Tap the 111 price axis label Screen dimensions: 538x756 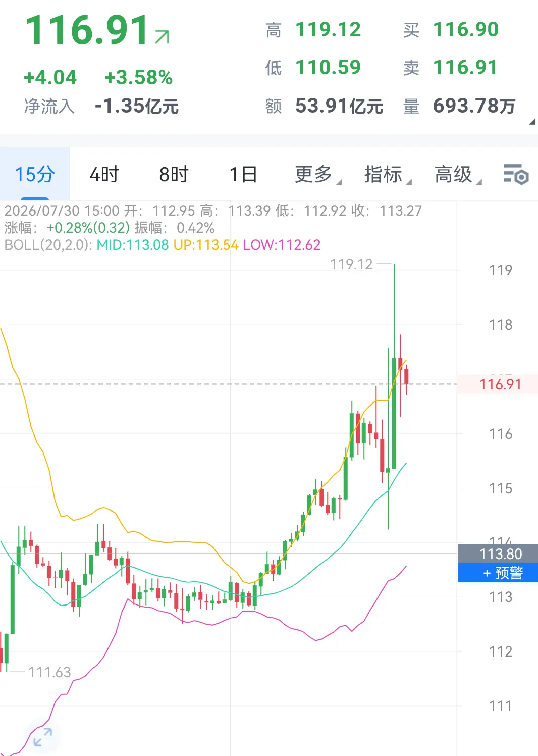point(501,706)
